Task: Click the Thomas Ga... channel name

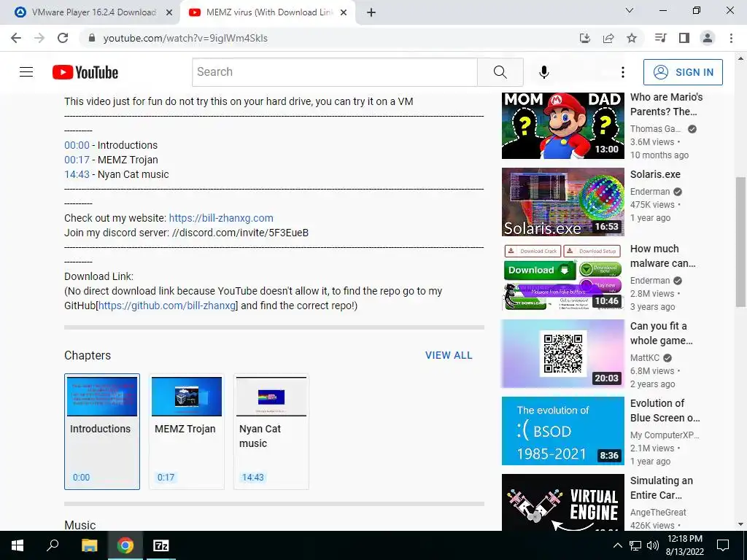Action: (655, 129)
